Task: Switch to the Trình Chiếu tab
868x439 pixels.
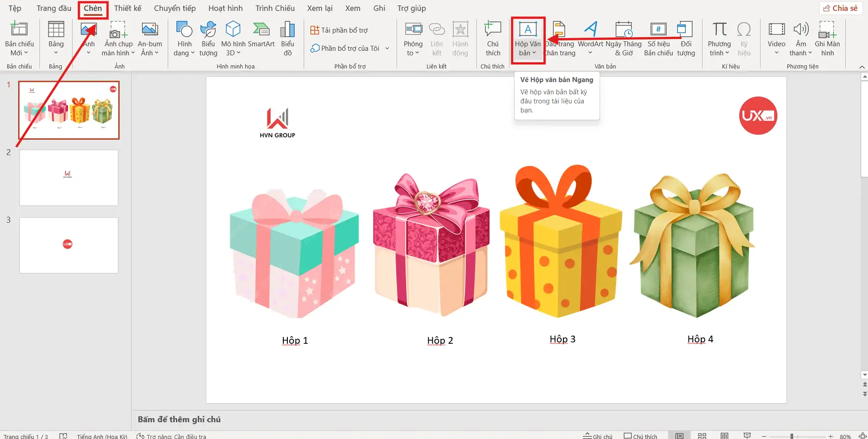Action: point(275,8)
